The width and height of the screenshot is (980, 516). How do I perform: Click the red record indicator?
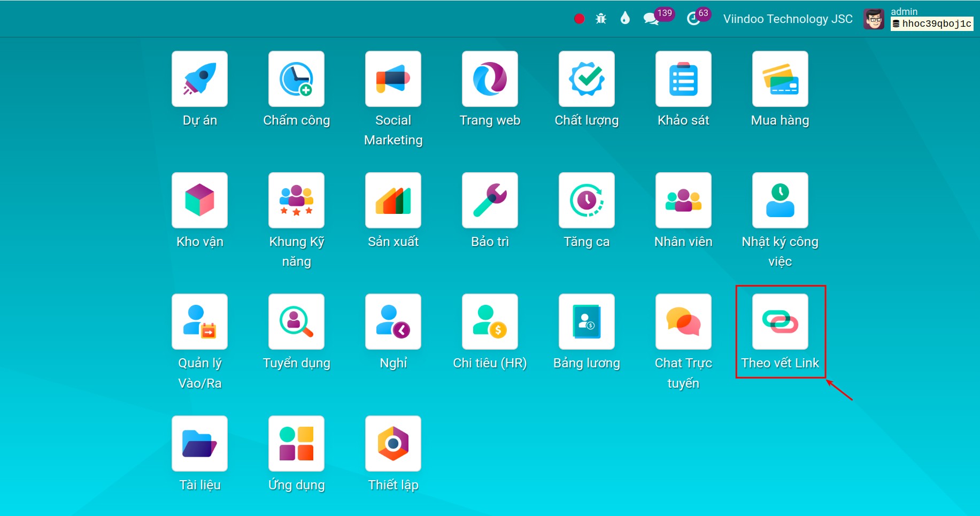click(579, 19)
